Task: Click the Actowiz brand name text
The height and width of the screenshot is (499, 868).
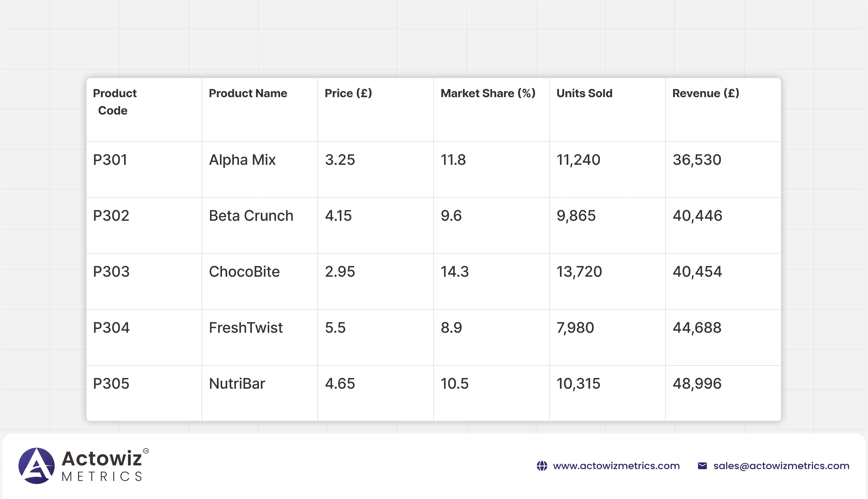Action: click(x=102, y=459)
